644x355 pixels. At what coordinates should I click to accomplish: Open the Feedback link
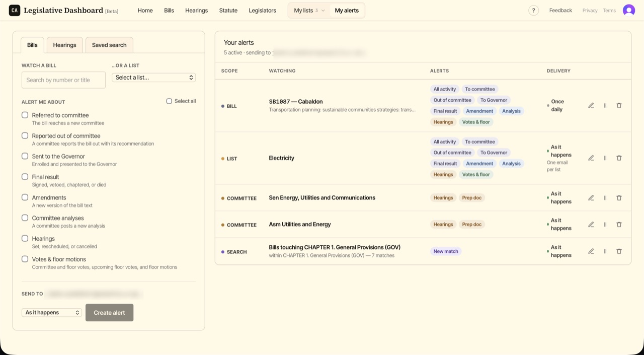(560, 11)
